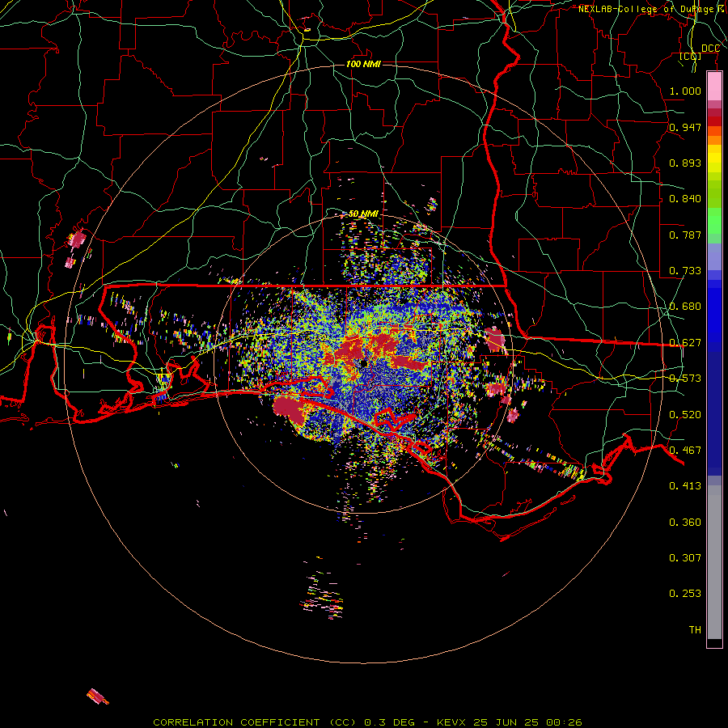
Task: Click the Correlation Coefficient KEVX caption
Action: 367,722
